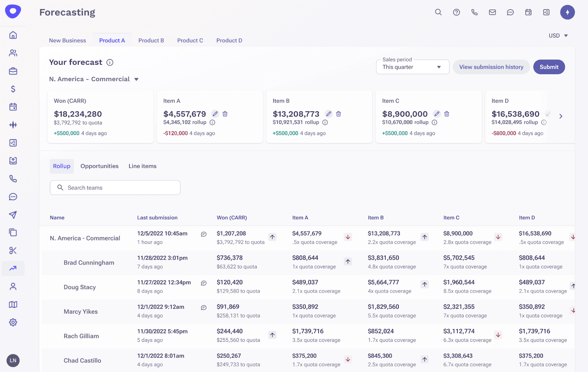The height and width of the screenshot is (372, 588).
Task: Edit the Item A forecast with pencil icon
Action: click(x=215, y=114)
